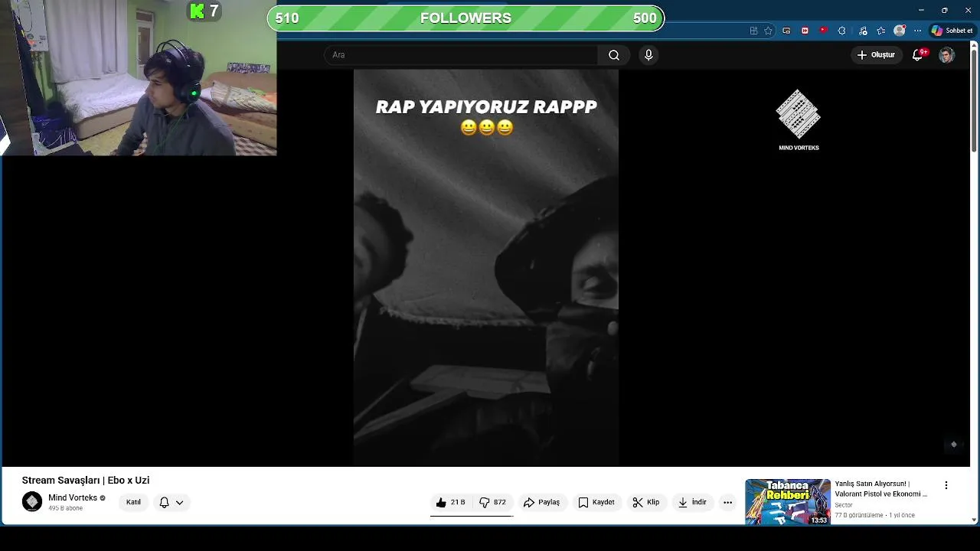This screenshot has width=980, height=551.
Task: Open browser settings and more menu
Action: point(917,31)
